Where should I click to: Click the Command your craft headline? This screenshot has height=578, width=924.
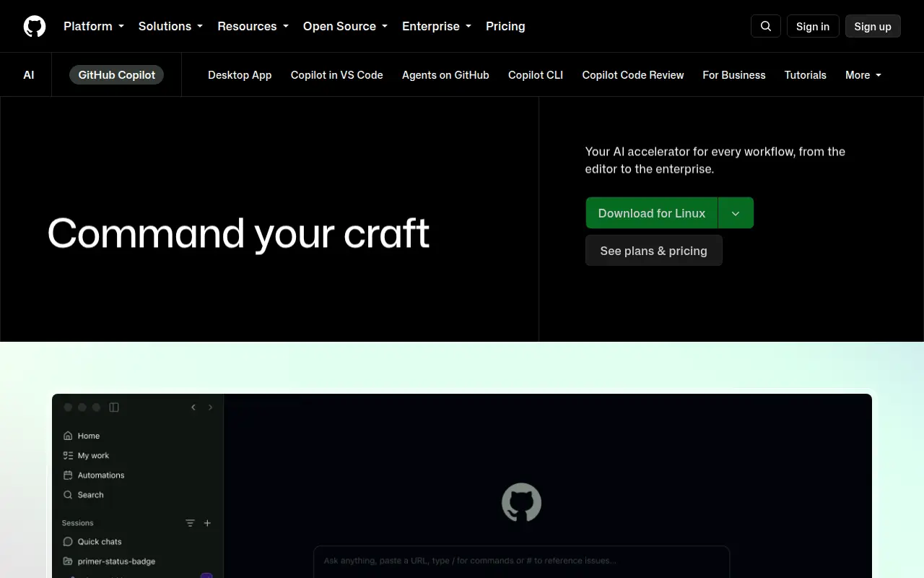(238, 233)
